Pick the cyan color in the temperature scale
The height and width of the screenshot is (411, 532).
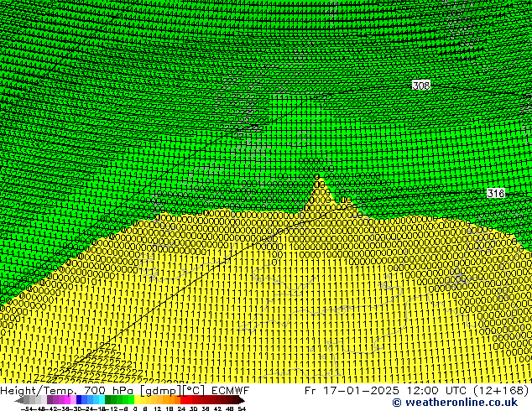coord(102,400)
